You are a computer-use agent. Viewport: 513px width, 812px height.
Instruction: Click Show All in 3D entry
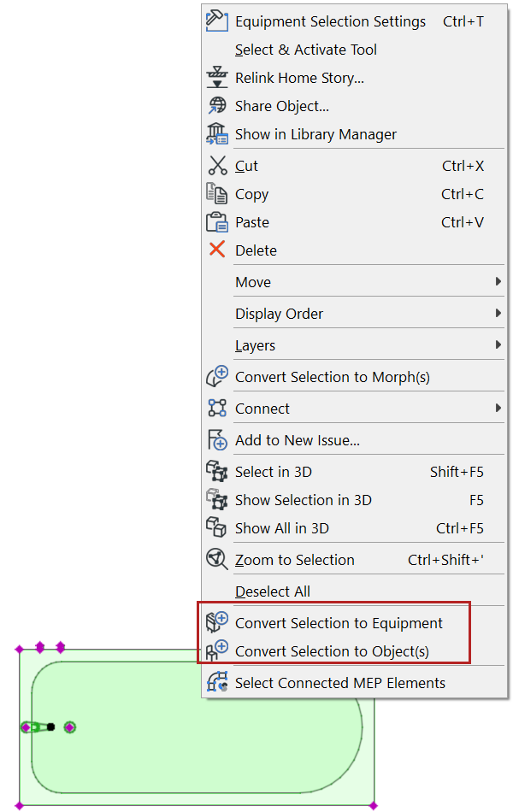(281, 528)
